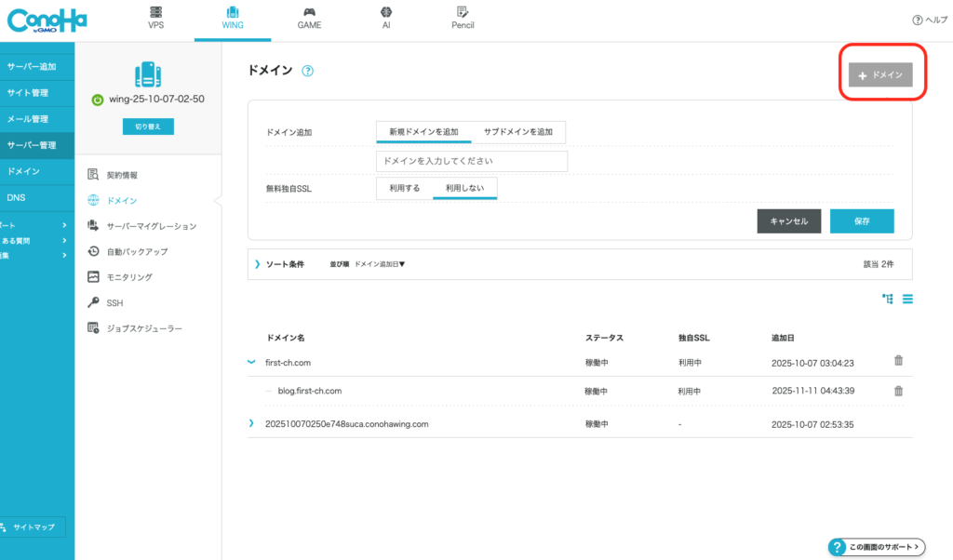This screenshot has width=953, height=560.
Task: Switch to the GAME tab
Action: [309, 19]
